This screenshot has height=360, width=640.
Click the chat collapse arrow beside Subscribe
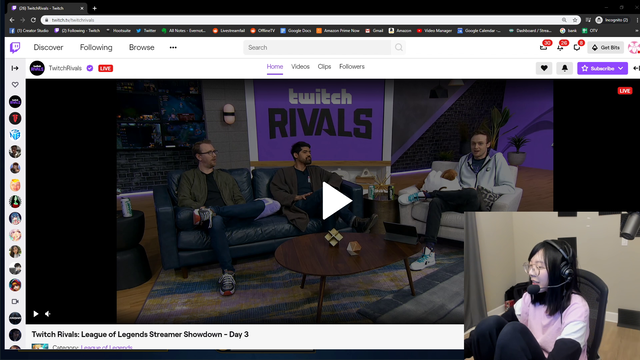click(636, 68)
